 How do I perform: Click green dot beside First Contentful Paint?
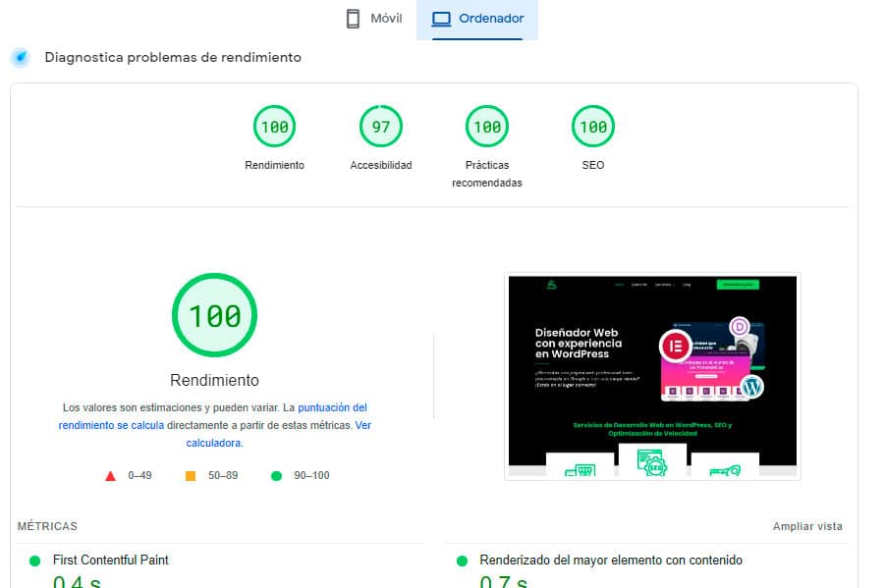34,561
